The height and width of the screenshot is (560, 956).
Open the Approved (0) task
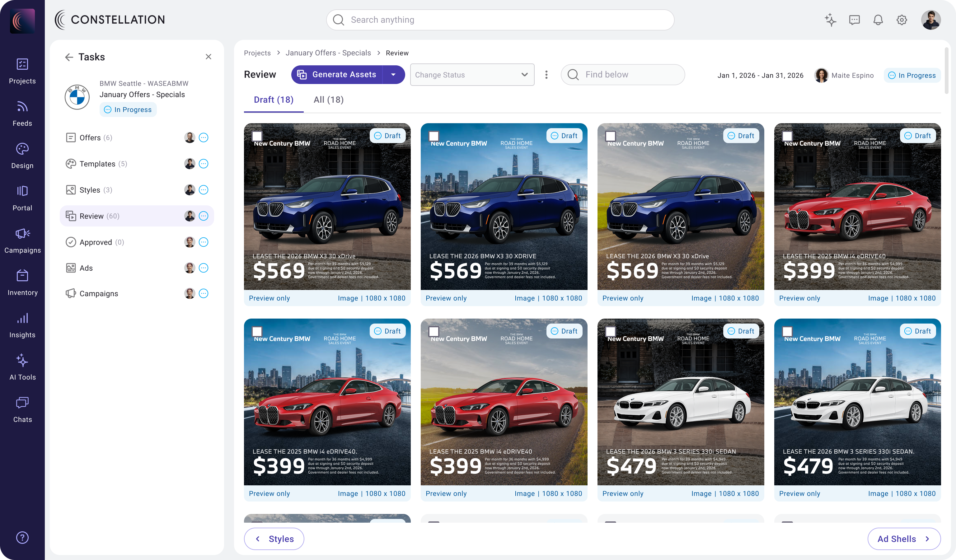click(x=137, y=242)
